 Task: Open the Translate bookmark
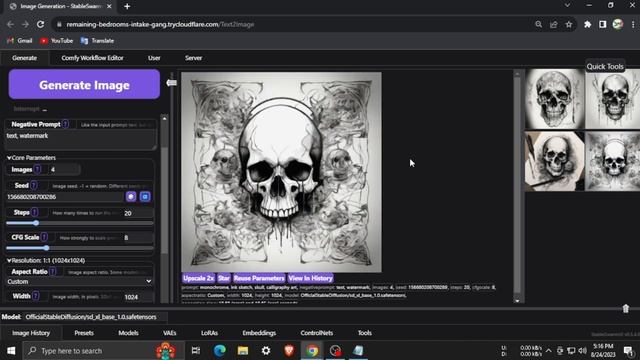pyautogui.click(x=97, y=41)
